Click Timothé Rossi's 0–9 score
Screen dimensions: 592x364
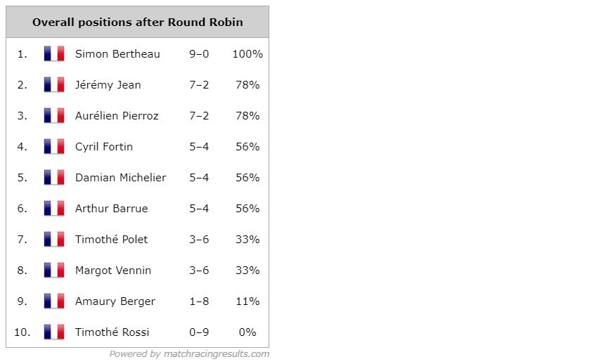point(199,332)
